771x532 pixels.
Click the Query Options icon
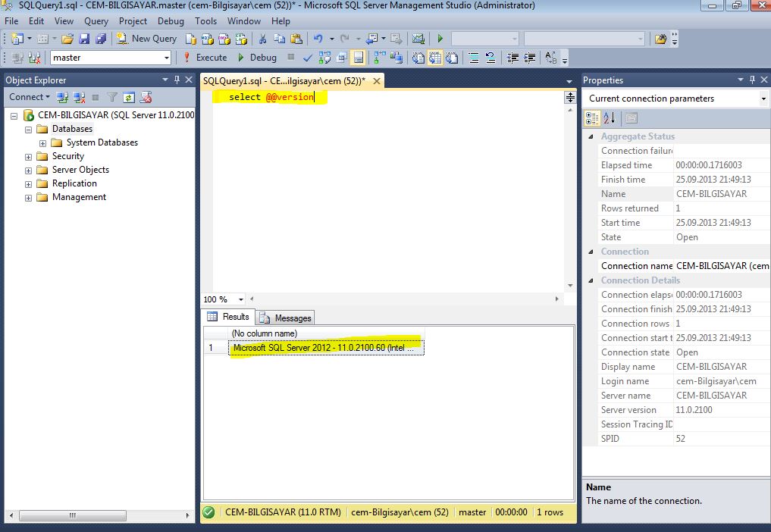pos(342,58)
